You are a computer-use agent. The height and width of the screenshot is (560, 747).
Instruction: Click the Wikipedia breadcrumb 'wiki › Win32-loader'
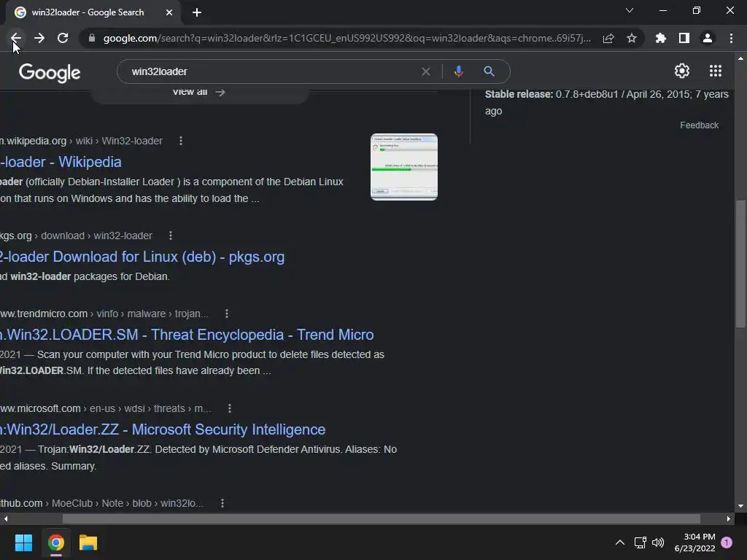tap(119, 141)
